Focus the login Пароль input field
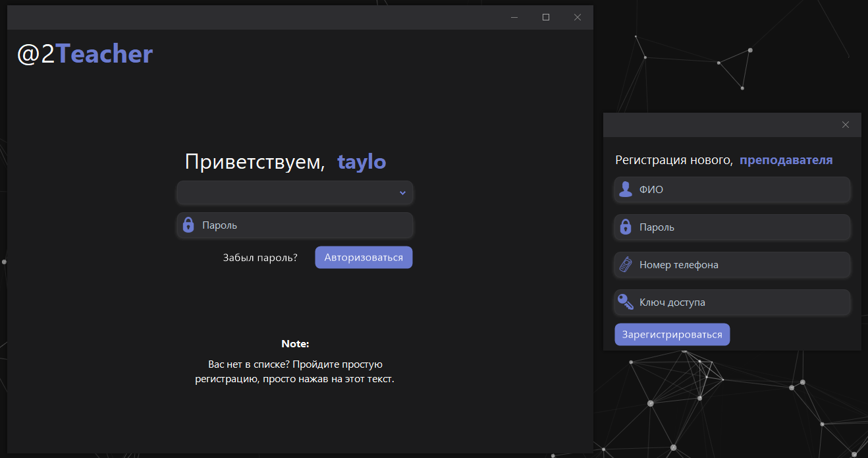The width and height of the screenshot is (868, 458). pos(303,225)
